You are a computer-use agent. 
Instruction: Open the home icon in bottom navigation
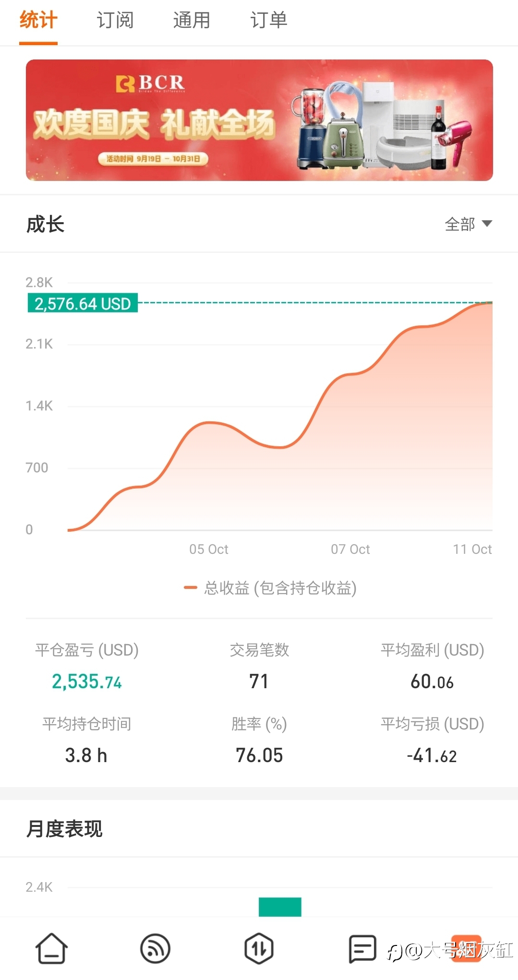[x=51, y=948]
